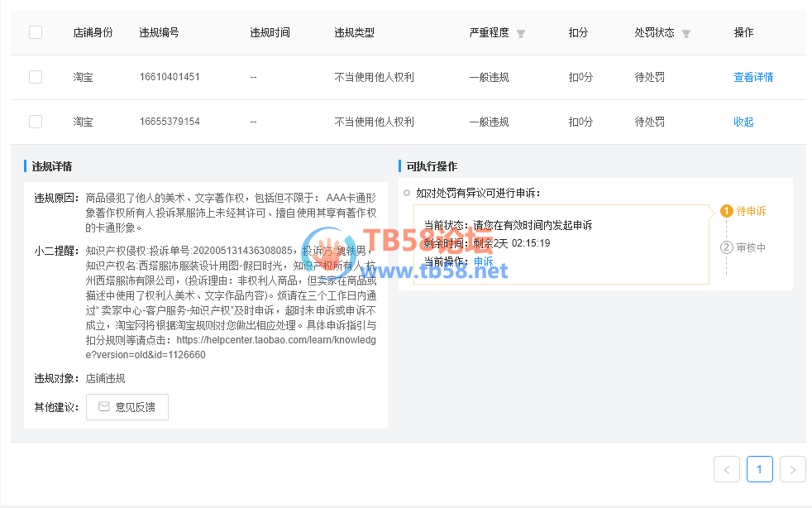Select page 1 in pagination

pos(759,469)
